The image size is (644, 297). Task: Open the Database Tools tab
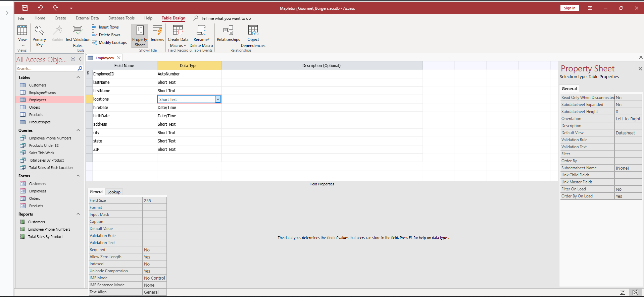121,18
